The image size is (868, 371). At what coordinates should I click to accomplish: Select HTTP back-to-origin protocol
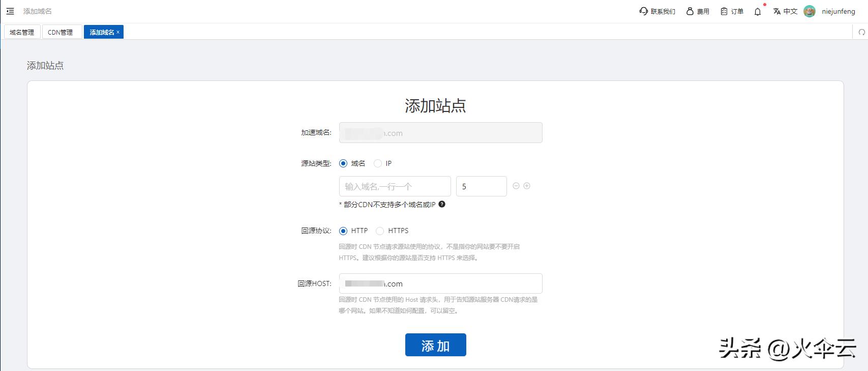(343, 231)
